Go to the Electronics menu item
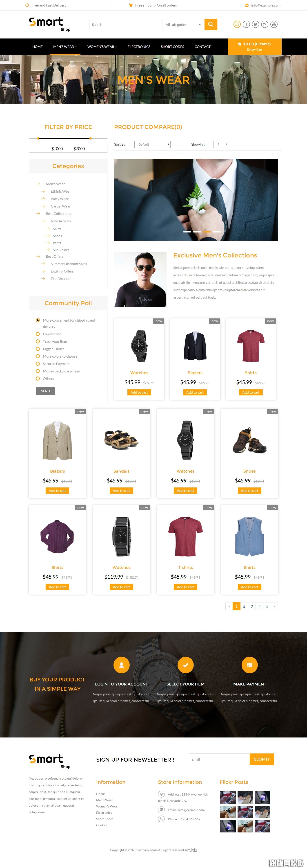Viewport: 307px width, 868px height. pos(139,47)
